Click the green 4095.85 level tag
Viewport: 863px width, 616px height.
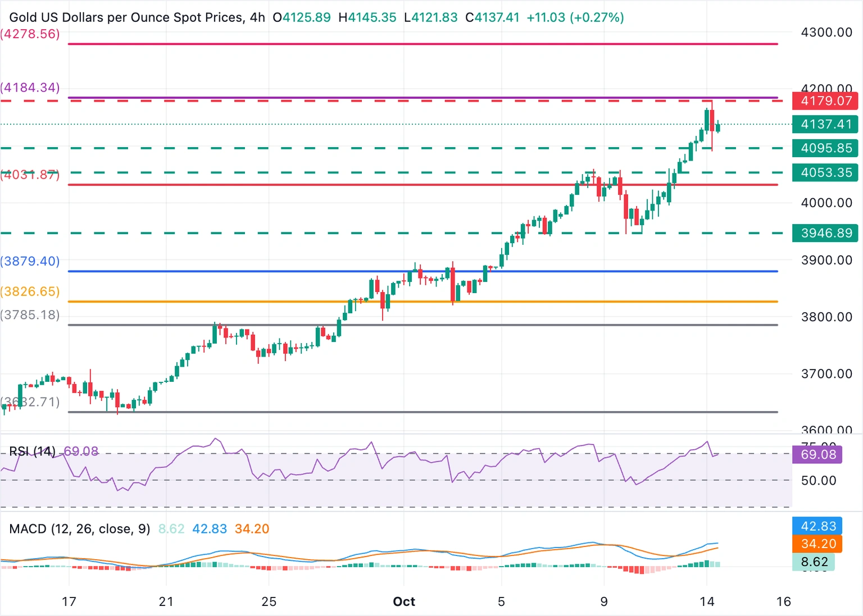coord(825,148)
